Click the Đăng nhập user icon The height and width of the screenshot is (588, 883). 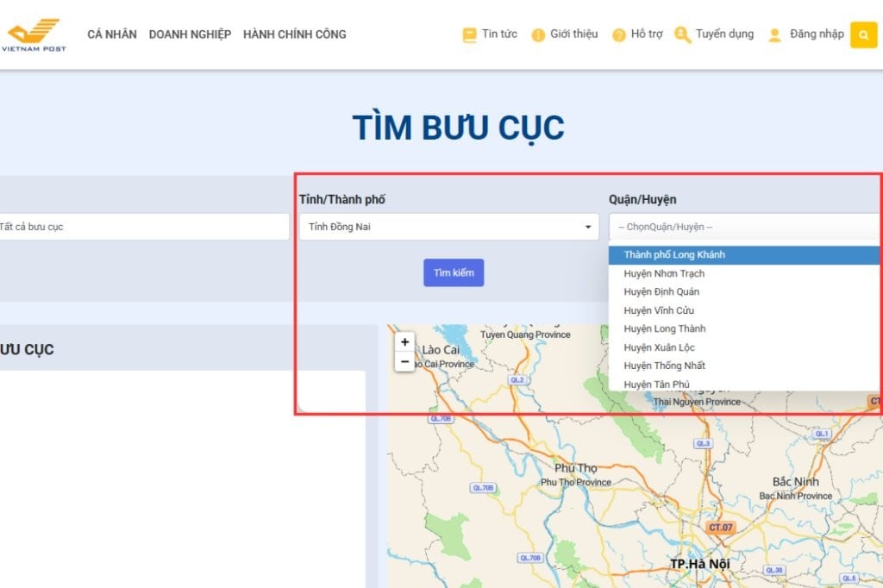coord(774,35)
